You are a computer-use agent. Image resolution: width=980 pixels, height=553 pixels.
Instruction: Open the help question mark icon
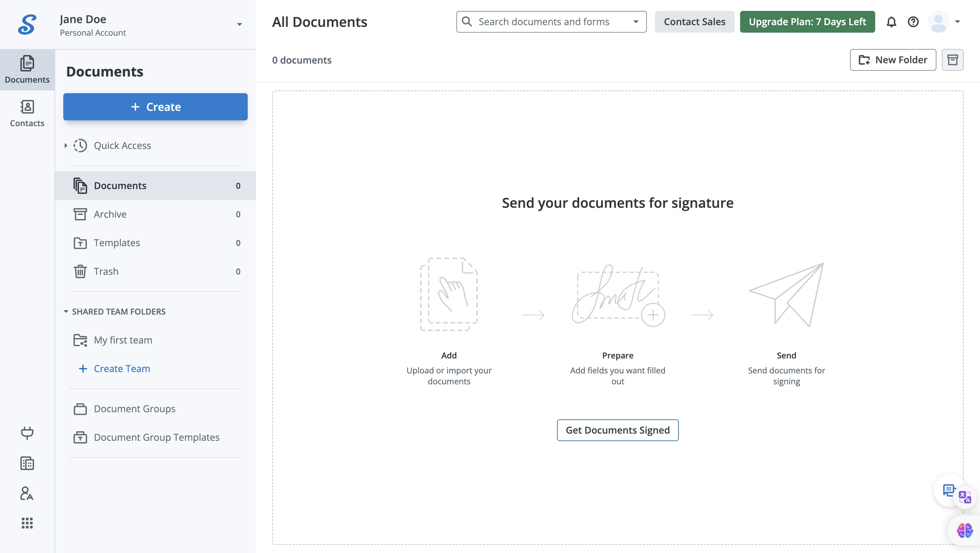click(x=913, y=22)
